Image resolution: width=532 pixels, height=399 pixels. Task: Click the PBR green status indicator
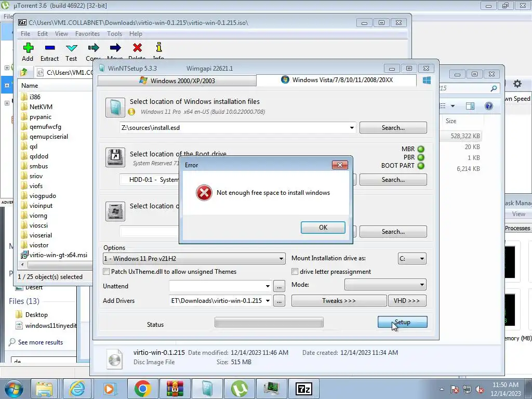(x=421, y=157)
